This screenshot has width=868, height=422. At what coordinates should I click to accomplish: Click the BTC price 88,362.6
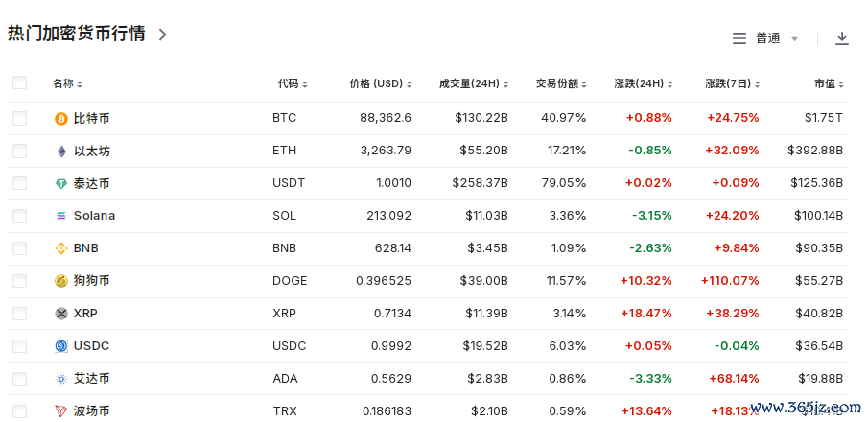385,118
